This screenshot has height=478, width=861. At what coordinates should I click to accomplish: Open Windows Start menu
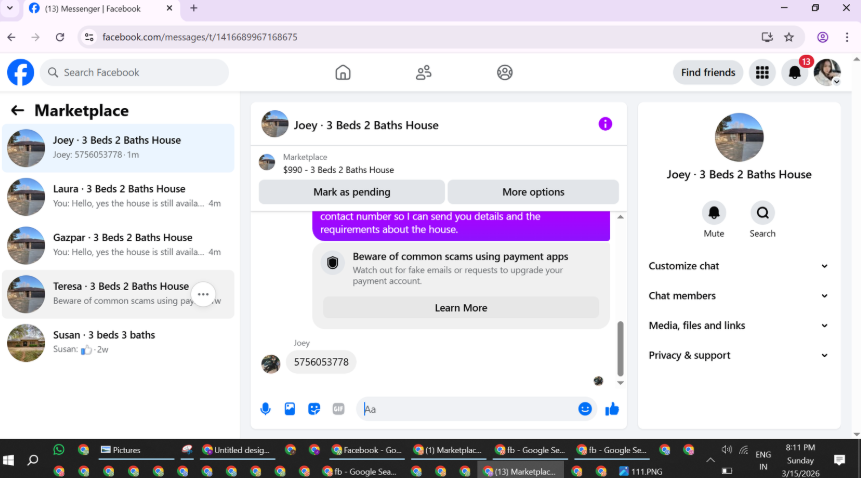(x=8, y=460)
